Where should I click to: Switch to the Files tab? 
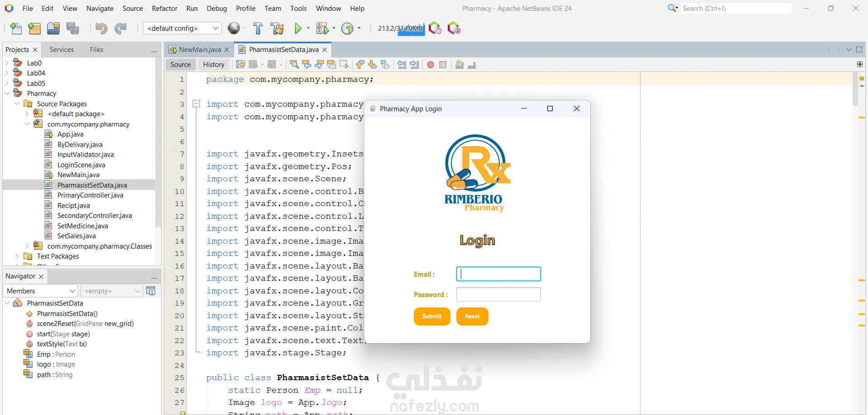tap(96, 49)
